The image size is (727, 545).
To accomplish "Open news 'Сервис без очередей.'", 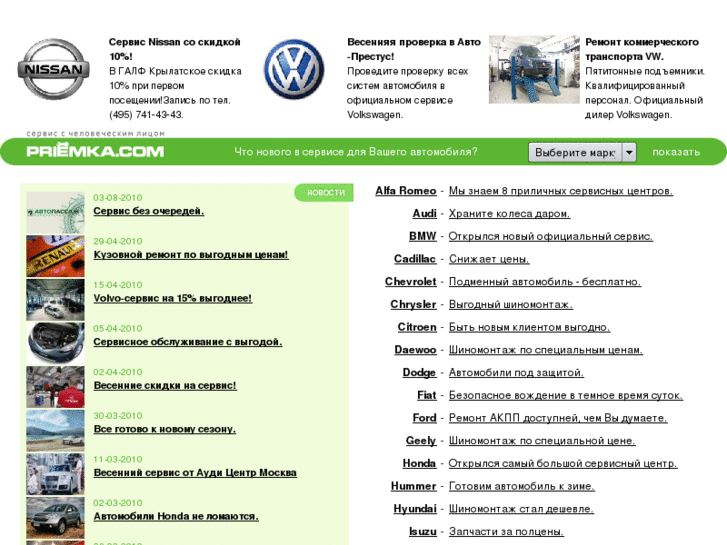I will [149, 211].
